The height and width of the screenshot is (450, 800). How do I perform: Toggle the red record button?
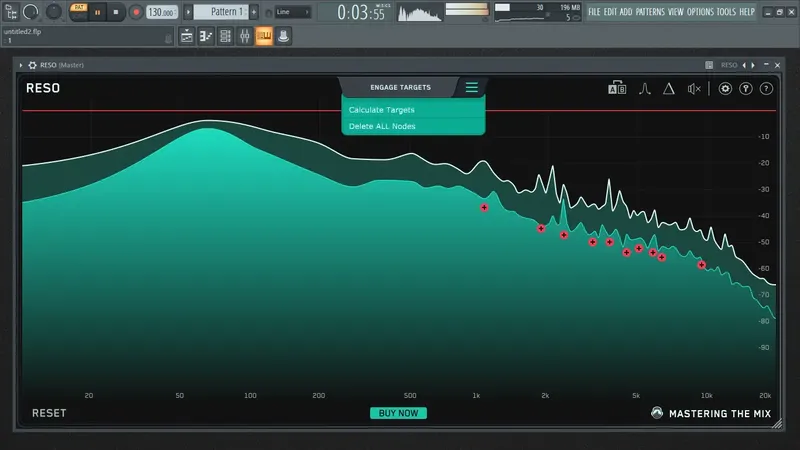pyautogui.click(x=136, y=12)
